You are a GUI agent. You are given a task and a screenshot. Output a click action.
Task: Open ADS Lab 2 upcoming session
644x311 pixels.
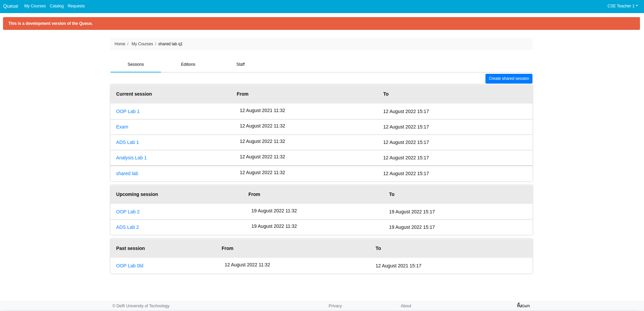pyautogui.click(x=127, y=227)
